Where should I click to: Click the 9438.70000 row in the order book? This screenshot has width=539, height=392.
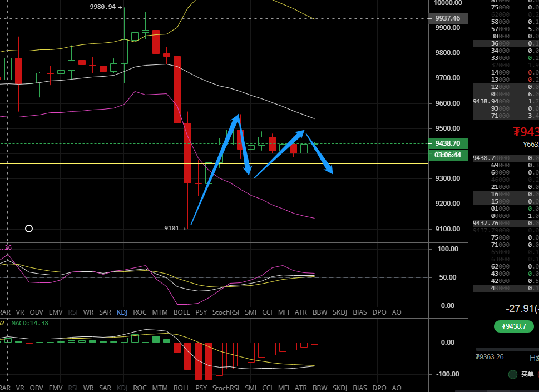tap(506, 158)
